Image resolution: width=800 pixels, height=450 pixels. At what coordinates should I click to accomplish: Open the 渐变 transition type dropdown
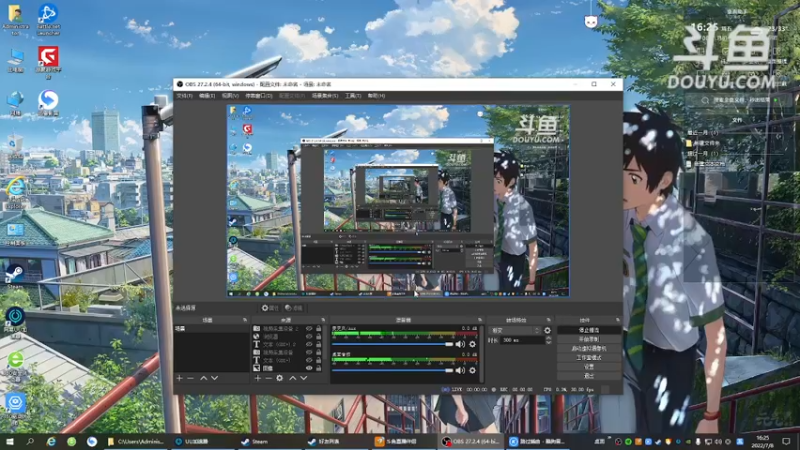pos(514,331)
